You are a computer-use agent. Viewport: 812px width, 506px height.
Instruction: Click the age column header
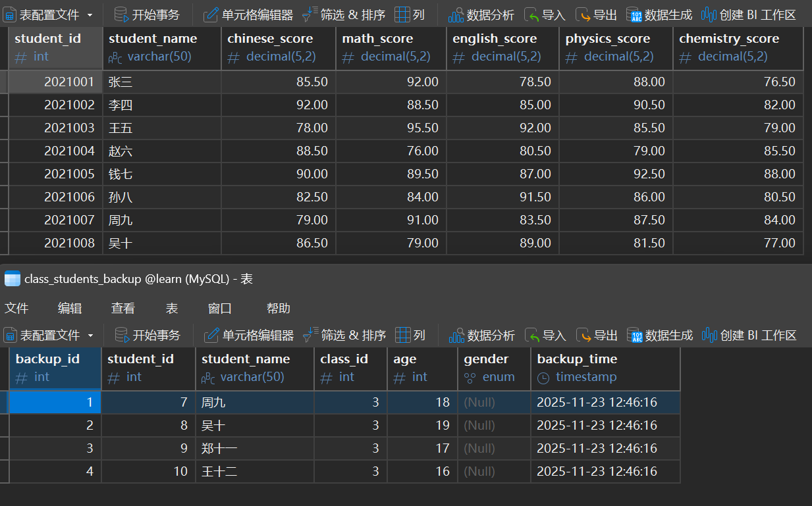tap(423, 368)
